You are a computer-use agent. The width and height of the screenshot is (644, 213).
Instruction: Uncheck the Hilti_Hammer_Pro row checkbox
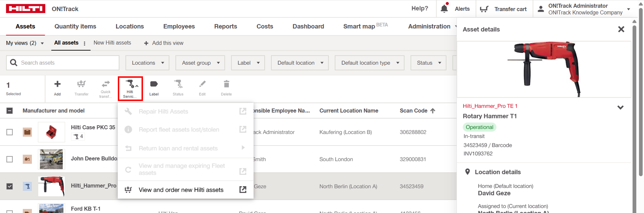point(10,186)
